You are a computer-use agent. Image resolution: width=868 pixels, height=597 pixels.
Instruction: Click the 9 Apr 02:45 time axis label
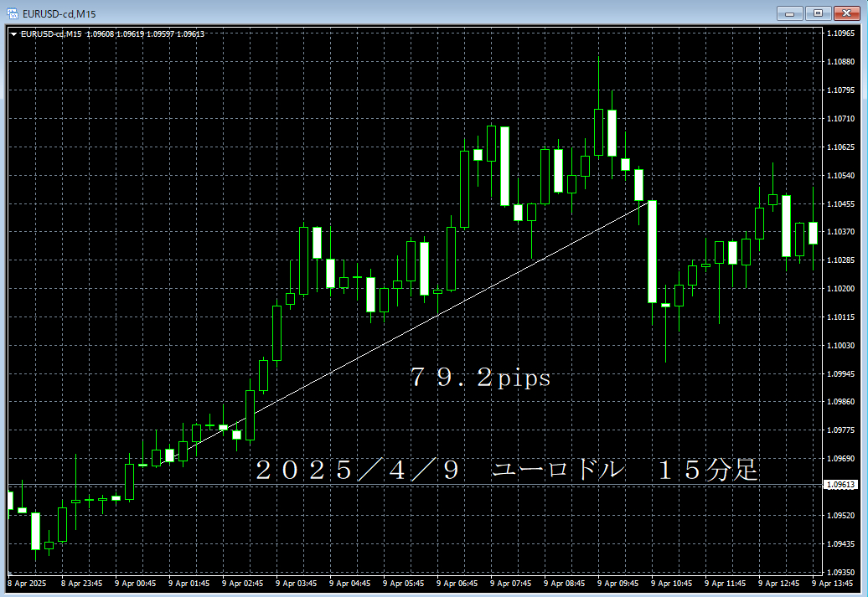click(x=242, y=584)
